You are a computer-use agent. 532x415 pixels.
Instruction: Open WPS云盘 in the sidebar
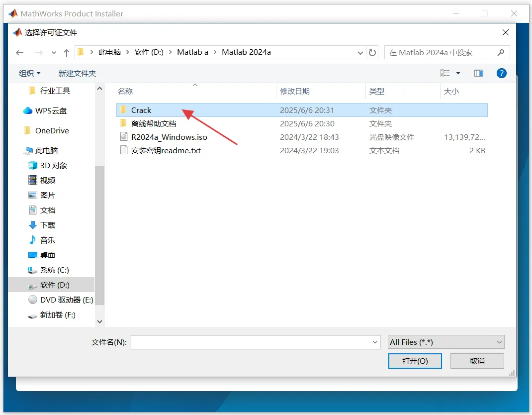point(45,110)
